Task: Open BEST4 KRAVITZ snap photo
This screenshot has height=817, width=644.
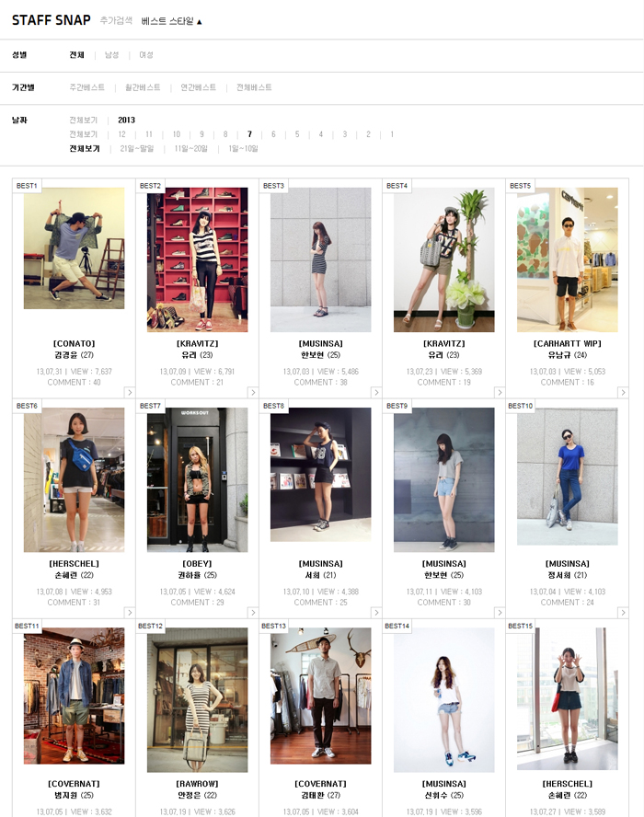Action: pyautogui.click(x=443, y=259)
